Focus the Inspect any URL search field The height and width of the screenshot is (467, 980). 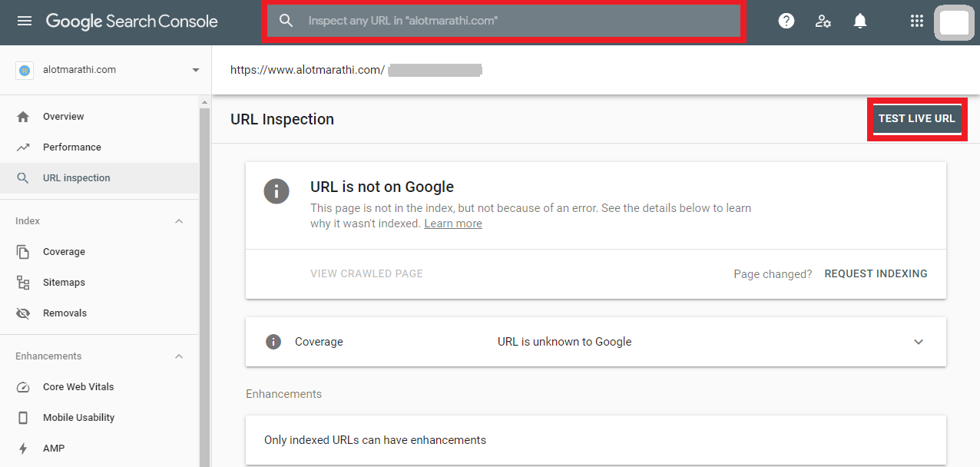[504, 22]
